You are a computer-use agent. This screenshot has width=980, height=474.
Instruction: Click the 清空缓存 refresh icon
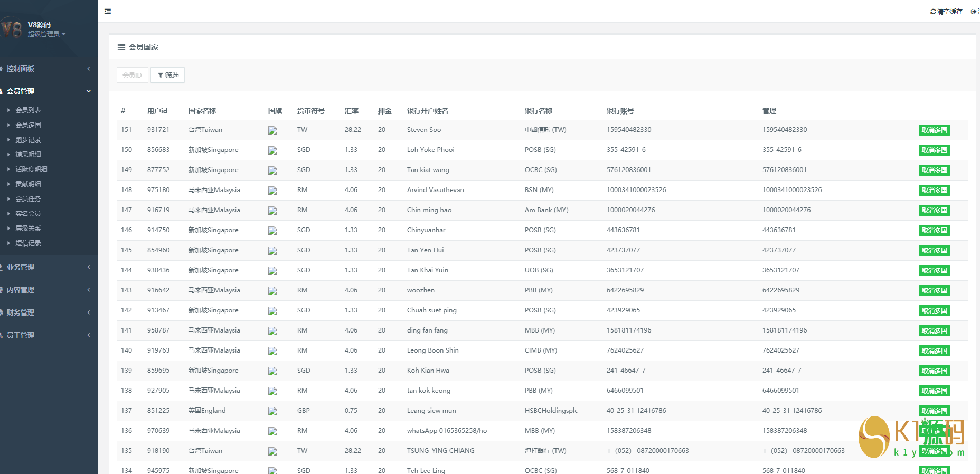(x=933, y=12)
